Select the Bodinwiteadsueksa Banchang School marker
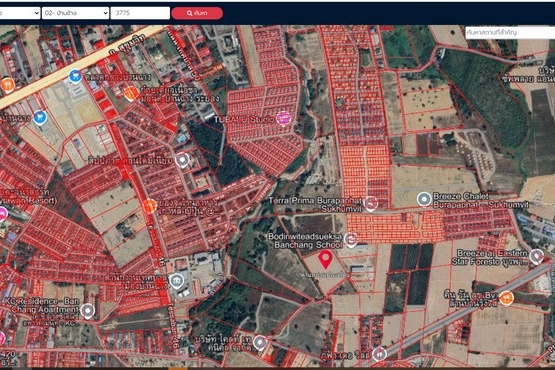 click(351, 240)
